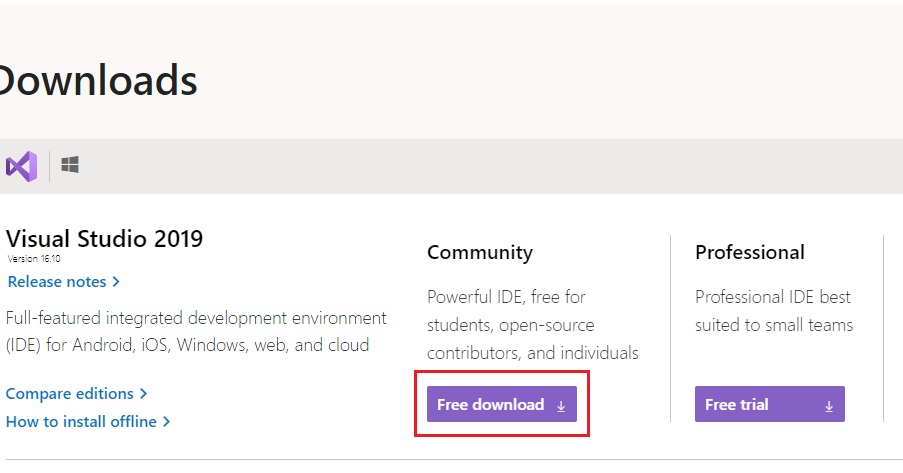Select the Windows platform logo icon
Viewport: 903px width, 473px height.
[70, 165]
